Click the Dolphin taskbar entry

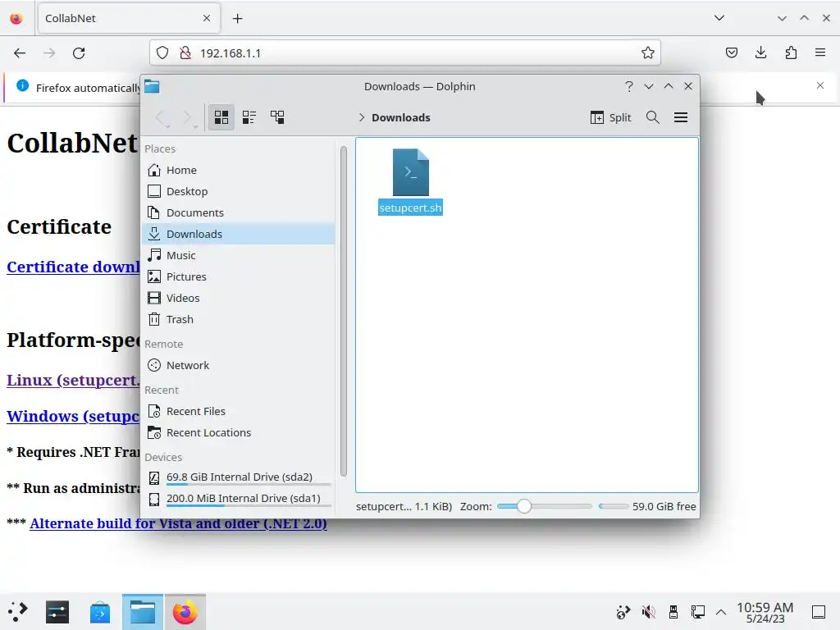[143, 611]
